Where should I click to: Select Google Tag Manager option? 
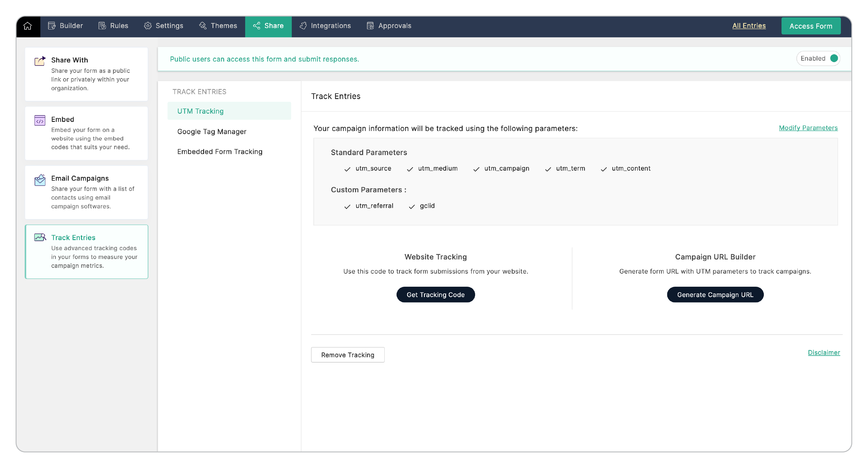point(212,132)
